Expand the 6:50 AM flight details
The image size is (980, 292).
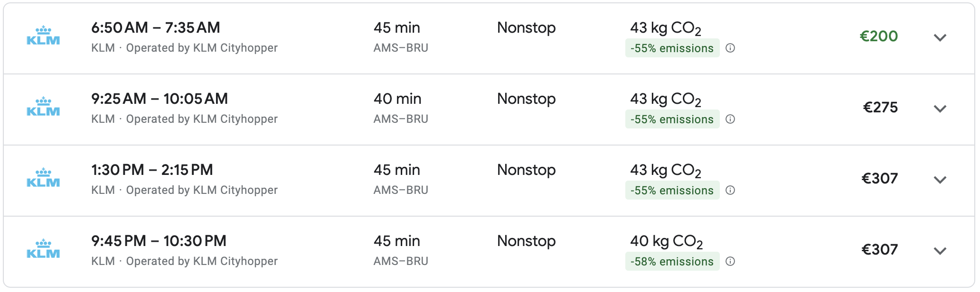(x=940, y=37)
